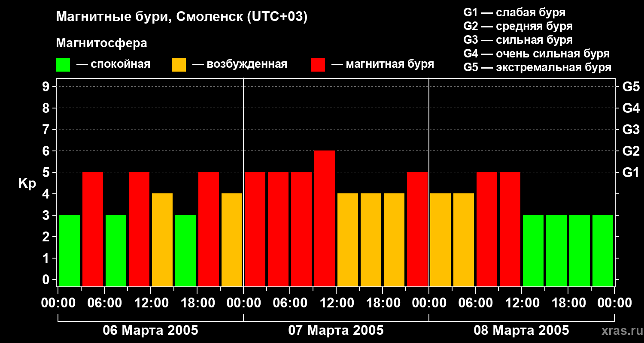
Task: Click the Kp axis title
Action: pos(27,184)
